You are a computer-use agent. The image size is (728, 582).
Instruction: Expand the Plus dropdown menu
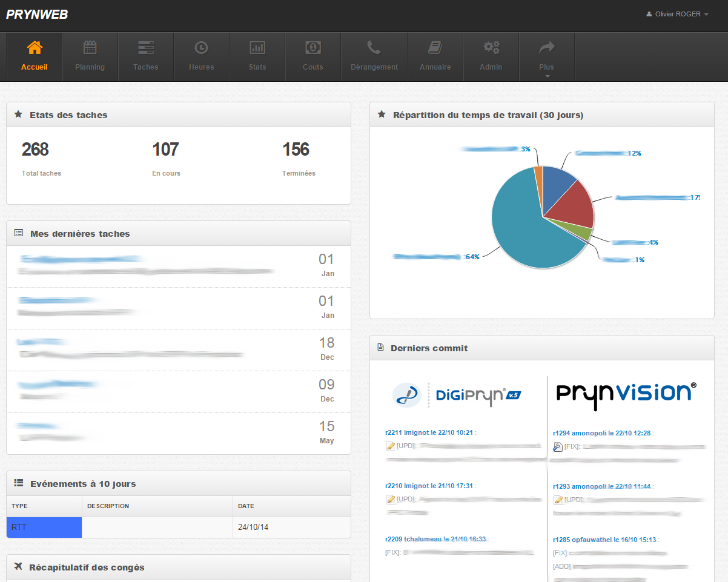point(546,56)
